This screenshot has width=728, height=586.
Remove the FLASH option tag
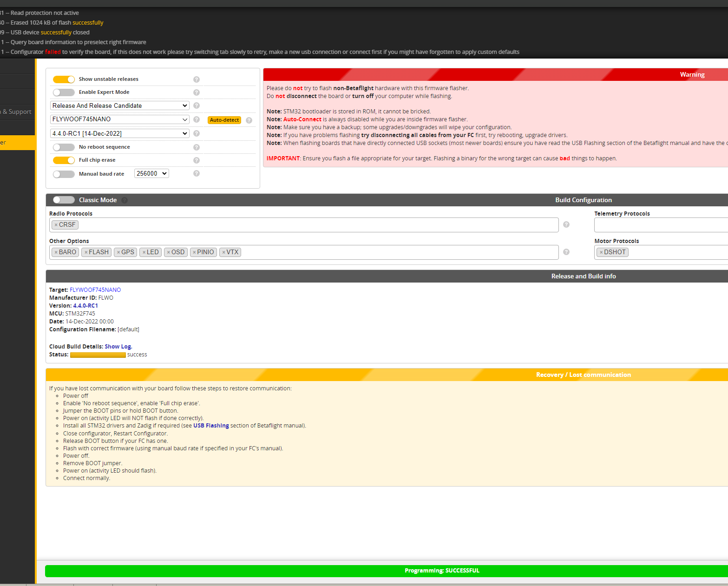86,252
